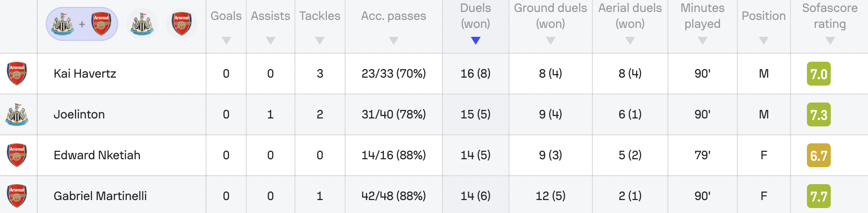The width and height of the screenshot is (868, 213).
Task: Sort table by Tackles arrow
Action: 320,41
